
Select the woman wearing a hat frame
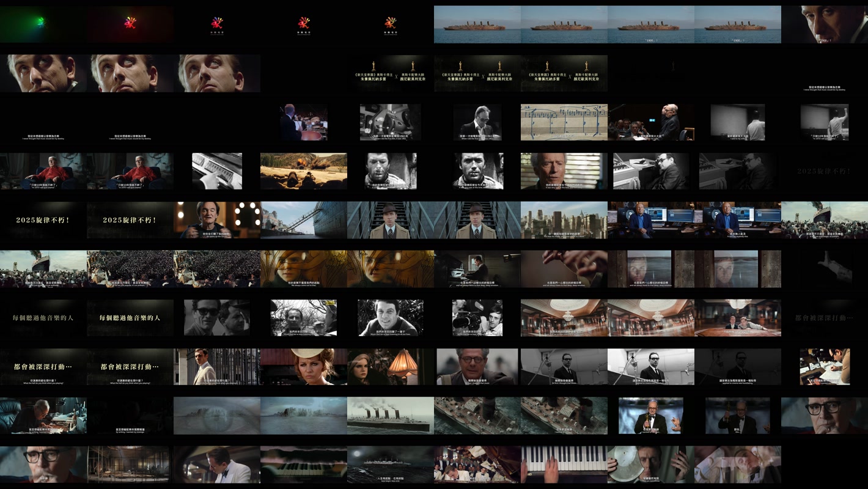(303, 367)
